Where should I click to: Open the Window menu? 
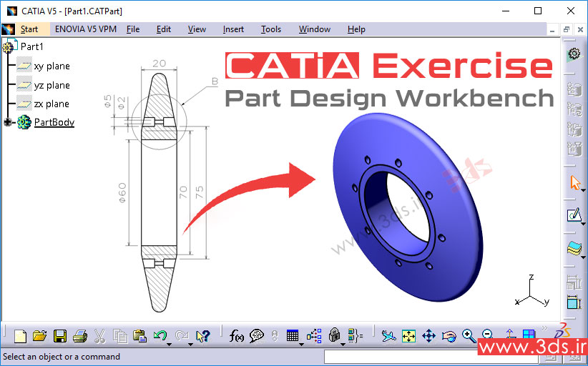(x=315, y=29)
